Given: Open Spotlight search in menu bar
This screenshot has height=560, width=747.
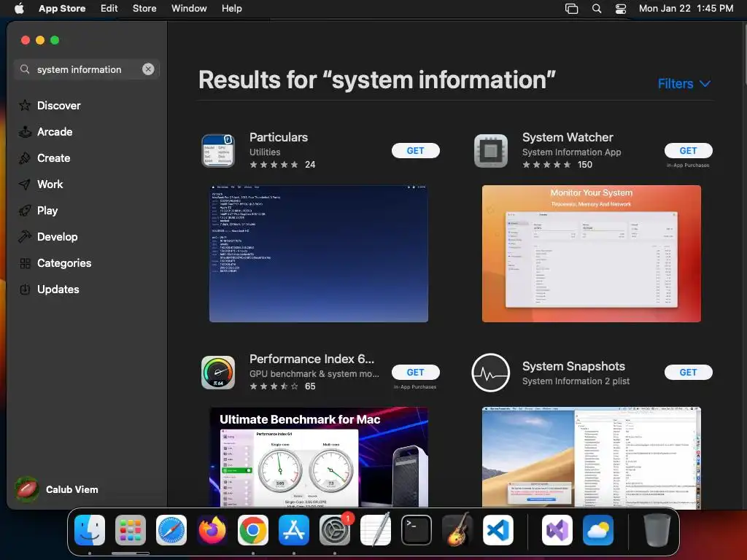Looking at the screenshot, I should (597, 8).
